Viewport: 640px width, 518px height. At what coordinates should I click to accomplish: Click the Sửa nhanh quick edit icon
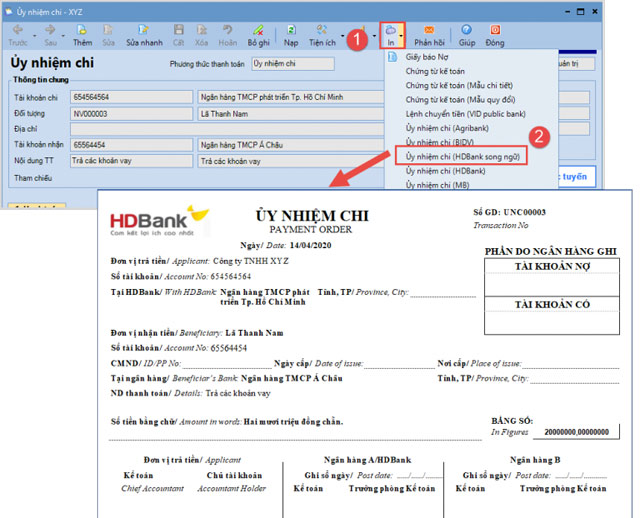145,36
